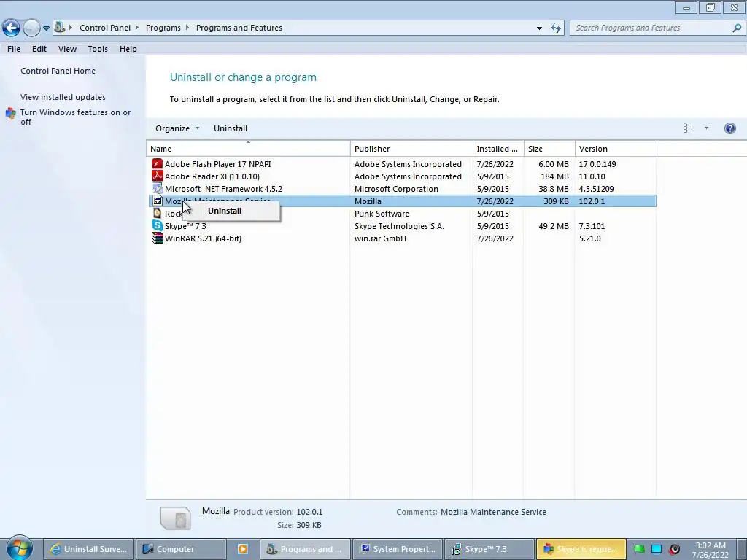This screenshot has height=560, width=747.
Task: Click the Uninstall toolbar button
Action: point(230,128)
